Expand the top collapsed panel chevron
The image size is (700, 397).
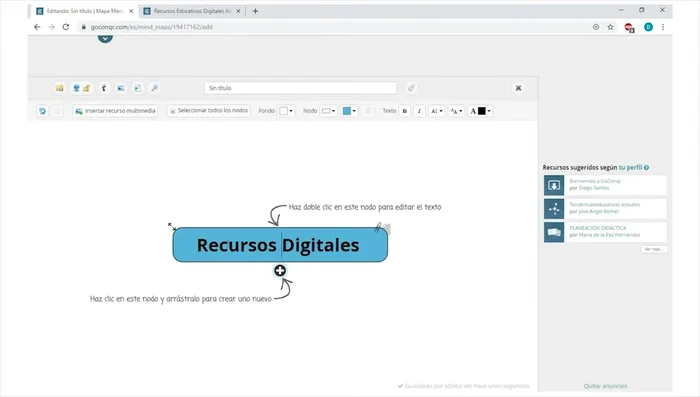pyautogui.click(x=105, y=38)
